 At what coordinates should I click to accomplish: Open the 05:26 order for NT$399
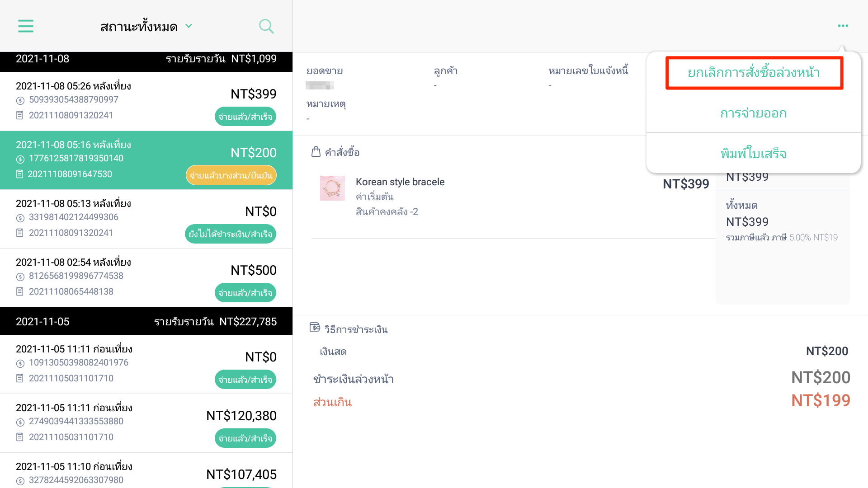click(146, 101)
